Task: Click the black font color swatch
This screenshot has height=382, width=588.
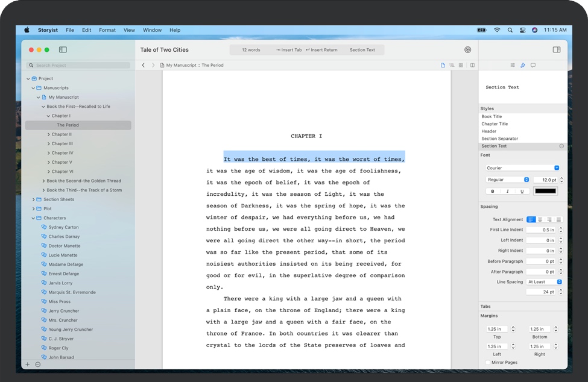Action: pos(545,191)
